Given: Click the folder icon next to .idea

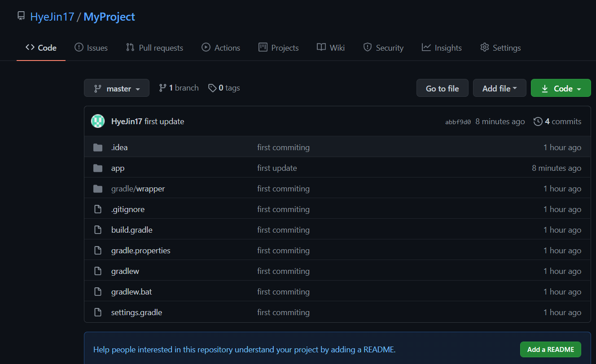Looking at the screenshot, I should (98, 147).
